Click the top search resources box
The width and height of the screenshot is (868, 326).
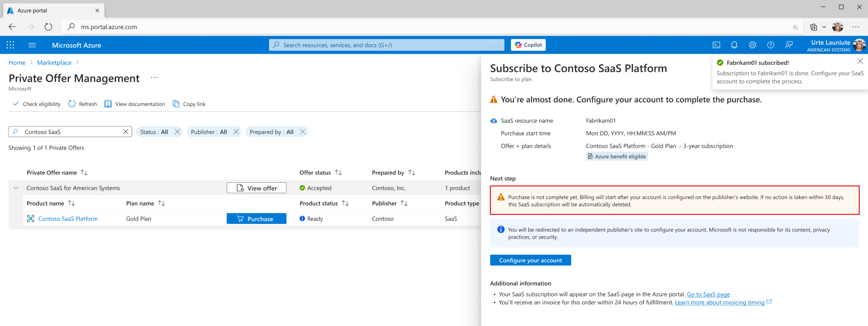click(x=387, y=45)
